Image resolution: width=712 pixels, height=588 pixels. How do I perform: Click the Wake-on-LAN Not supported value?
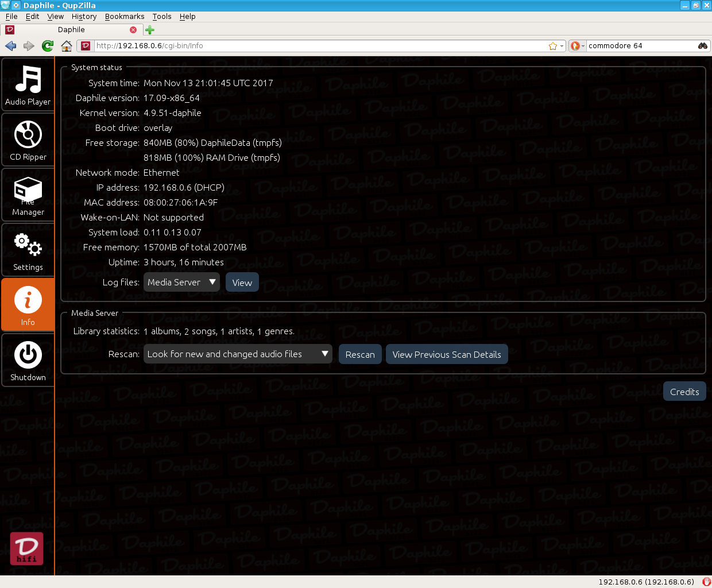[173, 217]
